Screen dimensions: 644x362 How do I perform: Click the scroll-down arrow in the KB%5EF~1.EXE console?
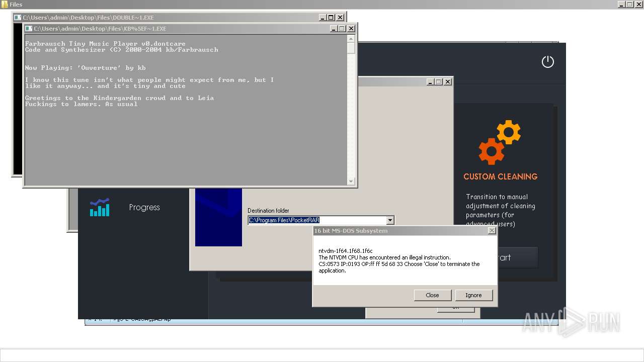tap(351, 182)
